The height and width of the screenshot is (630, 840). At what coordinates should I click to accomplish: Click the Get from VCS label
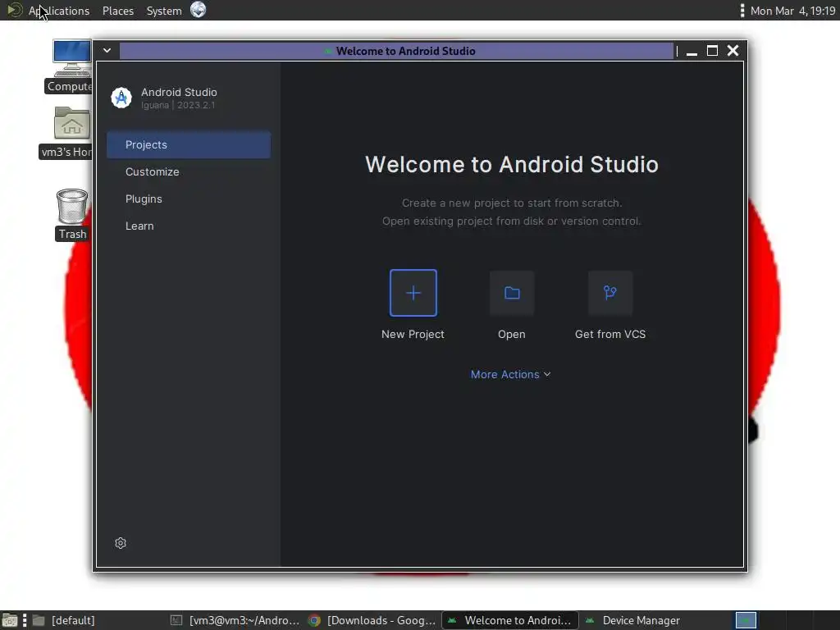click(x=610, y=335)
